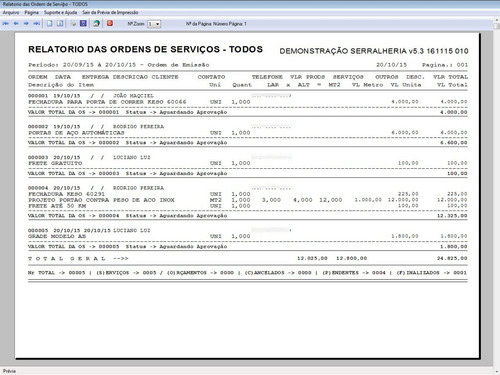This screenshot has height=375, width=500.
Task: Click the Nr TOTAL summary line
Action: click(247, 273)
